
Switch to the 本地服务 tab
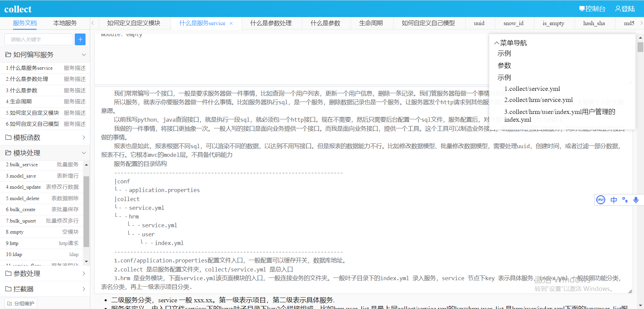(65, 23)
